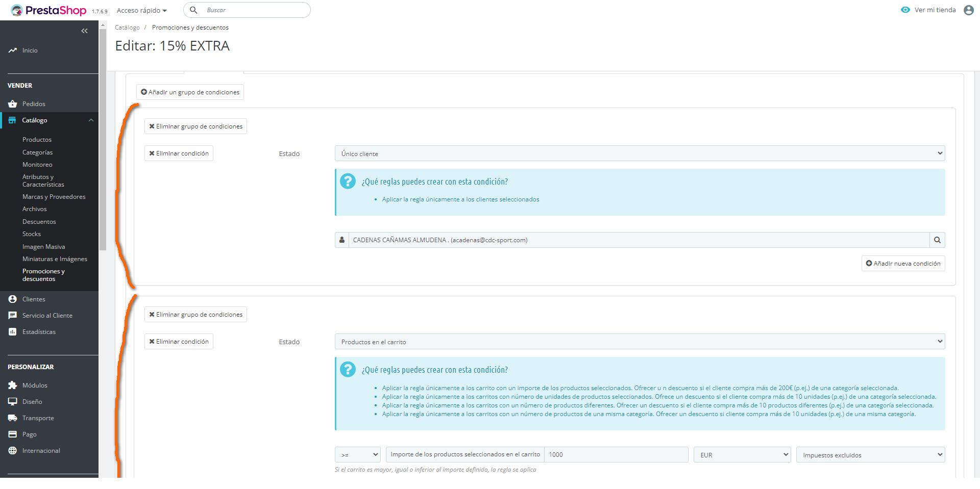
Task: Open the Acceso rápido dropdown
Action: click(142, 10)
